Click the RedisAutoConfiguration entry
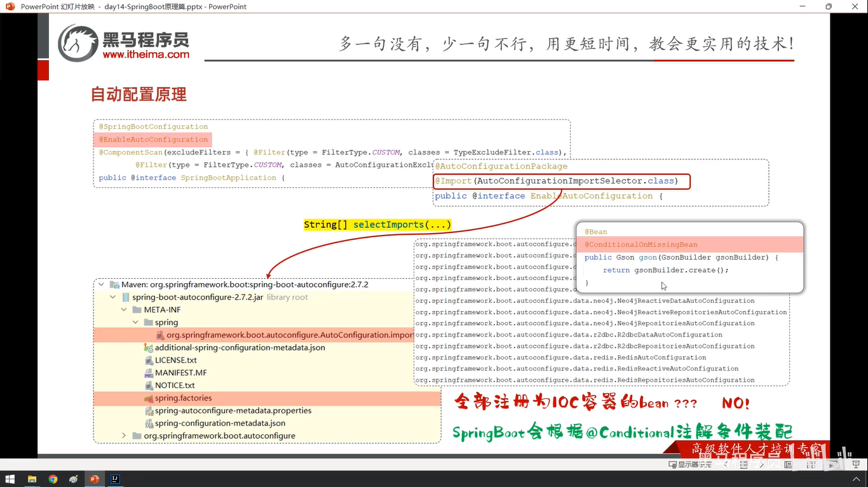The width and height of the screenshot is (868, 487). [560, 357]
